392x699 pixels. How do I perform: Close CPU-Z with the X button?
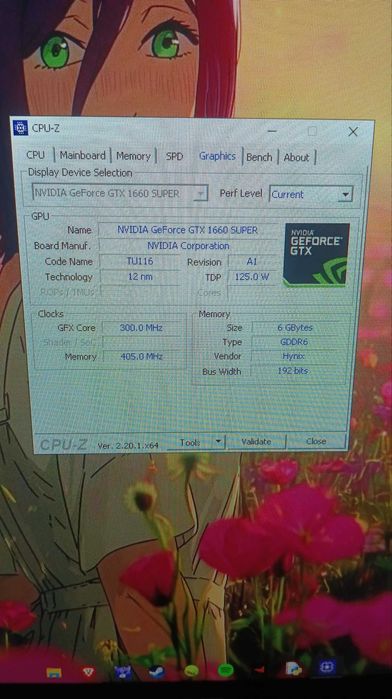(353, 132)
